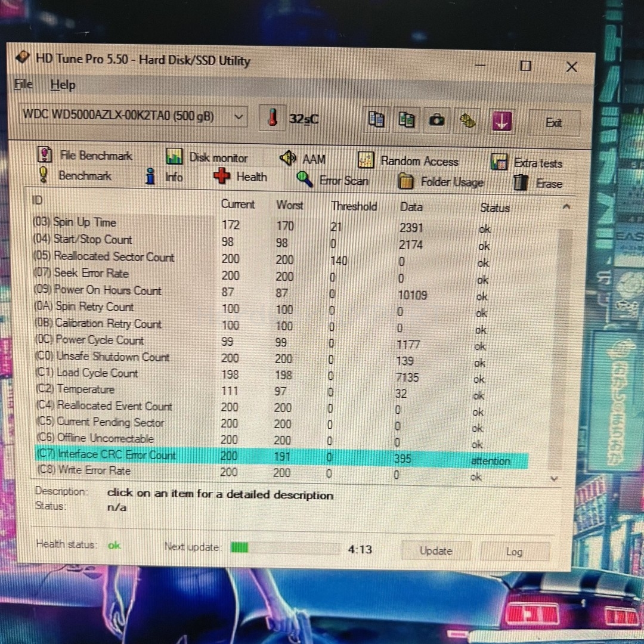
Task: Click the Exit button
Action: 553,122
